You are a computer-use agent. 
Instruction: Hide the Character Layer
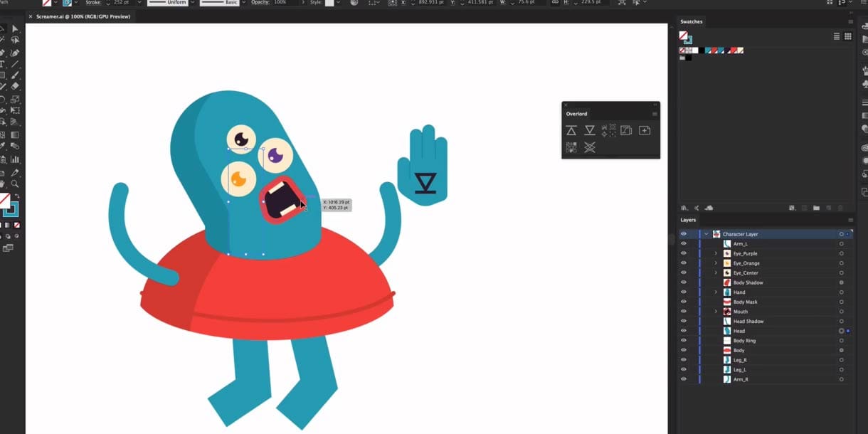tap(683, 233)
